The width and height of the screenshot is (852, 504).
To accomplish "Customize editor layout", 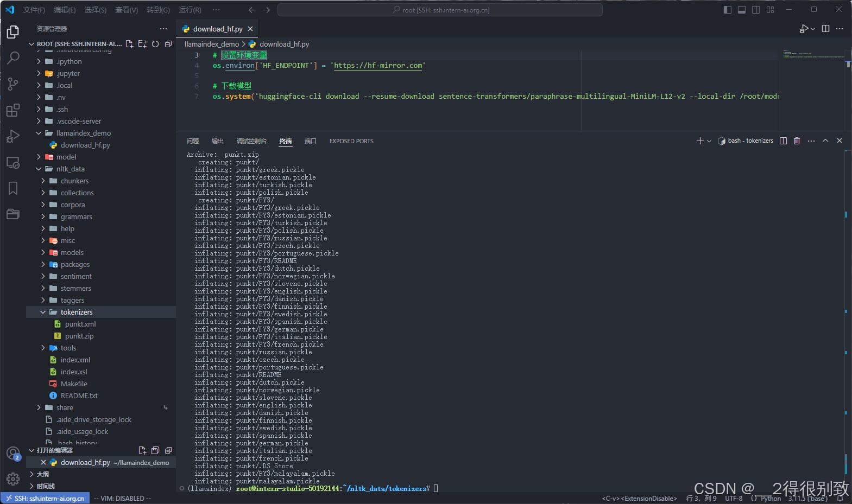I will (770, 10).
